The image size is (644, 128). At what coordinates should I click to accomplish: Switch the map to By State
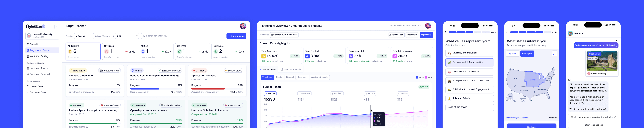click(512, 54)
